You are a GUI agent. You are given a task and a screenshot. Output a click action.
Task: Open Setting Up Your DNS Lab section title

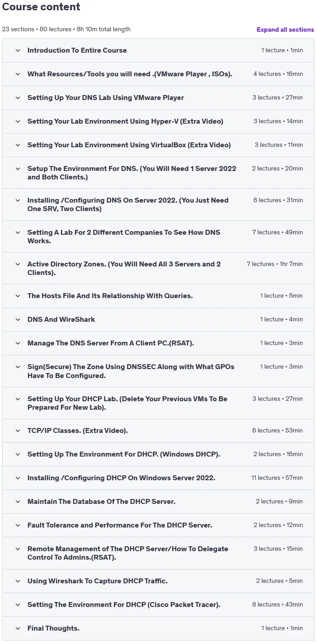(x=106, y=98)
